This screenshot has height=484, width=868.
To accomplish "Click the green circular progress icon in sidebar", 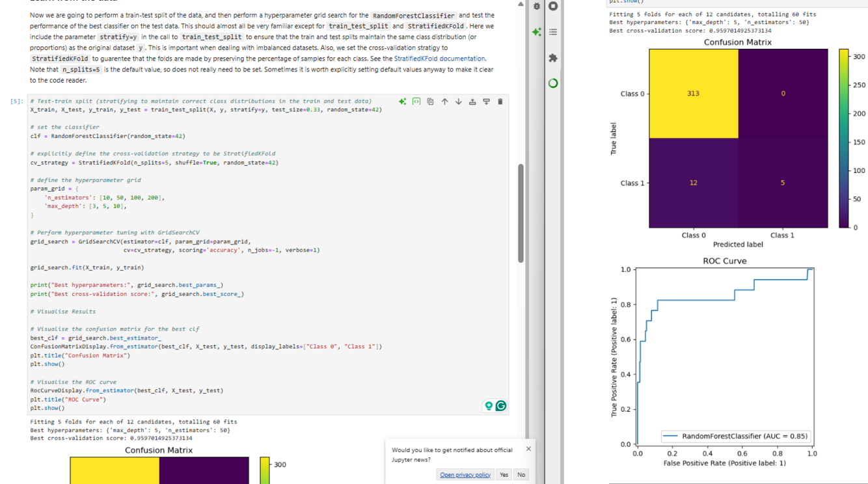I will click(553, 83).
